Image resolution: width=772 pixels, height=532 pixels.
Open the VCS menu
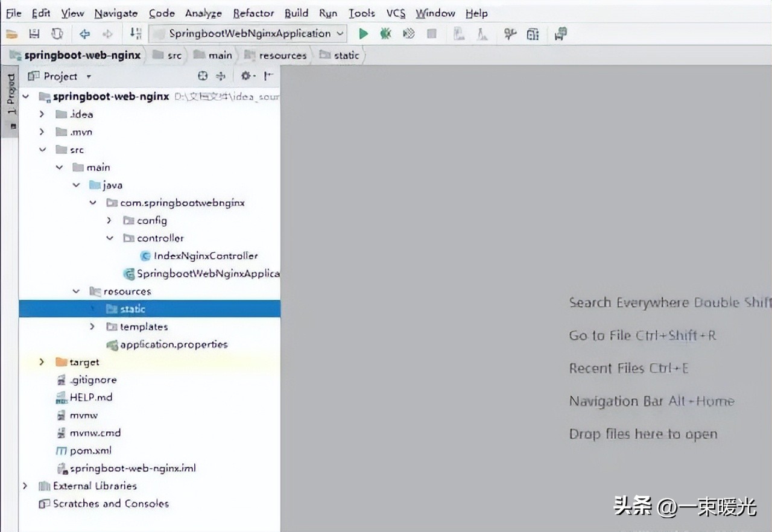pyautogui.click(x=396, y=13)
